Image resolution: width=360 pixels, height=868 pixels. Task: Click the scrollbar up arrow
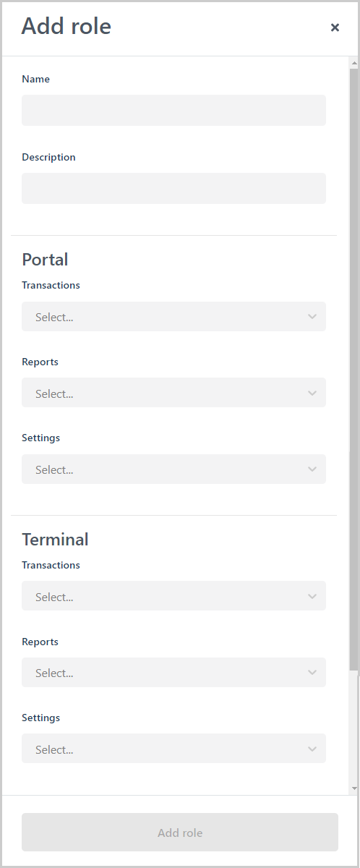[353, 63]
